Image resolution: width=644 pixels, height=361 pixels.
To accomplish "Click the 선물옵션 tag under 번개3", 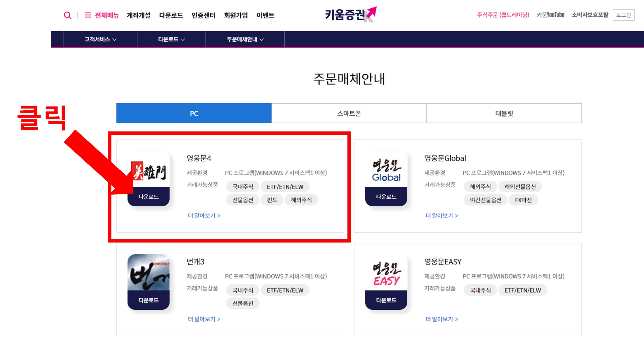I will (243, 303).
